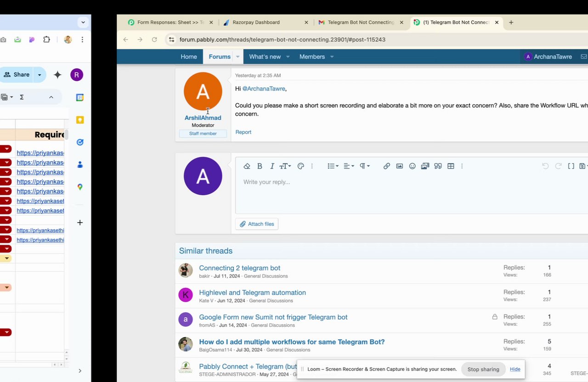Report the ArshilAhmad post
588x382 pixels.
[243, 132]
